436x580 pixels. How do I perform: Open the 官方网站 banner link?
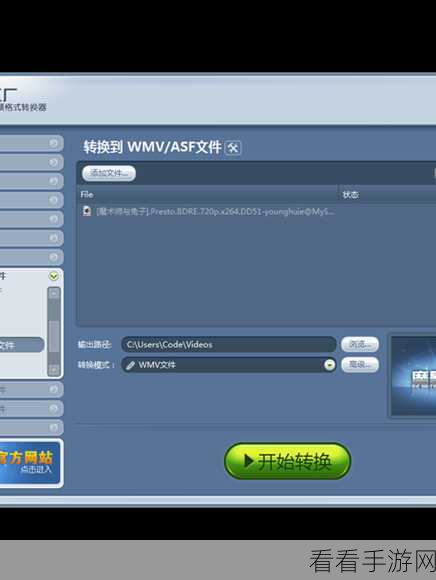tap(30, 462)
